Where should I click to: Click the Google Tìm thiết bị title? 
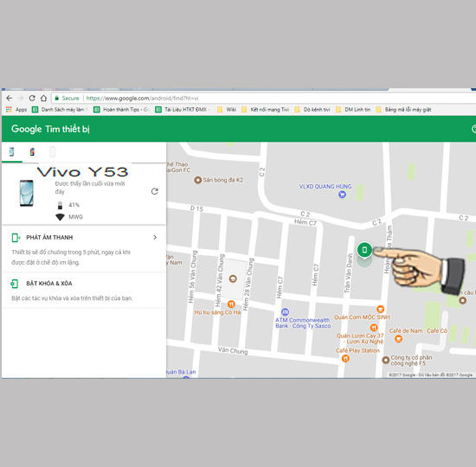click(x=50, y=129)
